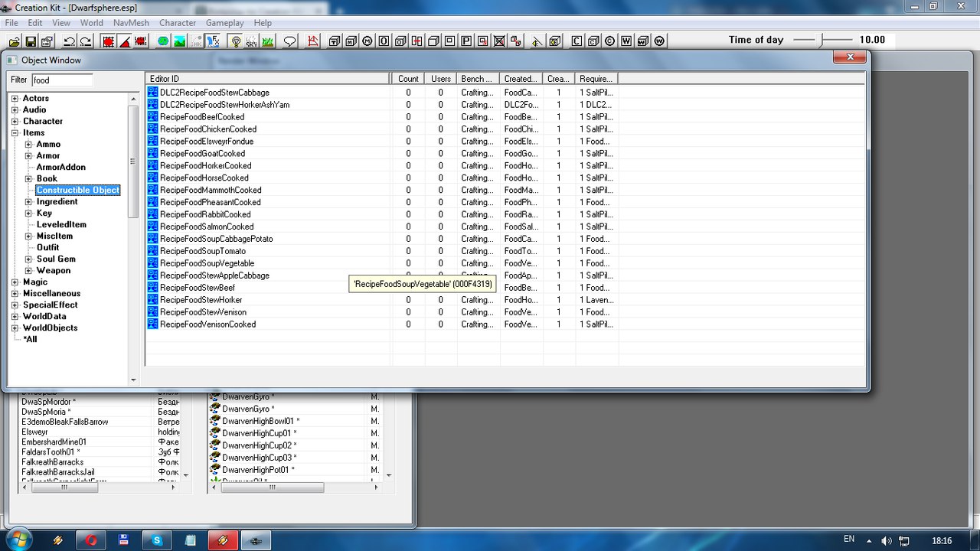Select the RecipeFoodStewHorker row
Image resolution: width=980 pixels, height=551 pixels.
pyautogui.click(x=505, y=300)
